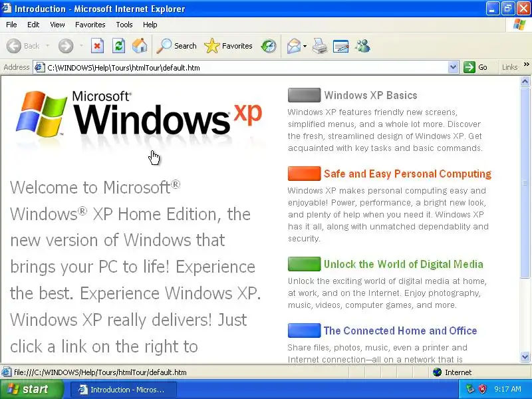Click the green Digital Media swatch
This screenshot has width=532, height=399.
tap(304, 264)
